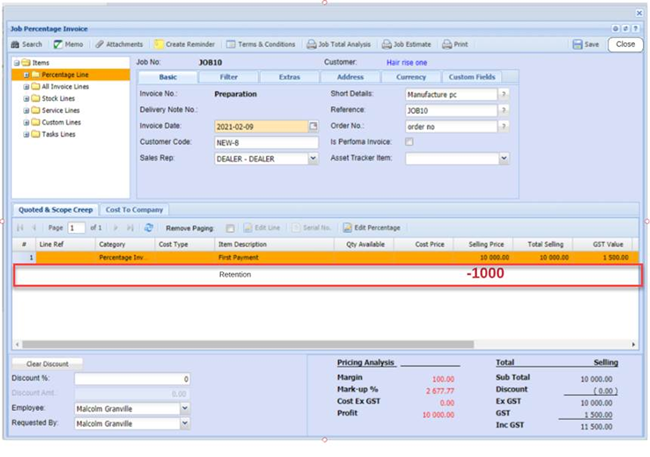Open the Invoice Date calendar picker
Viewport: 650px width, 457px height.
tap(313, 126)
